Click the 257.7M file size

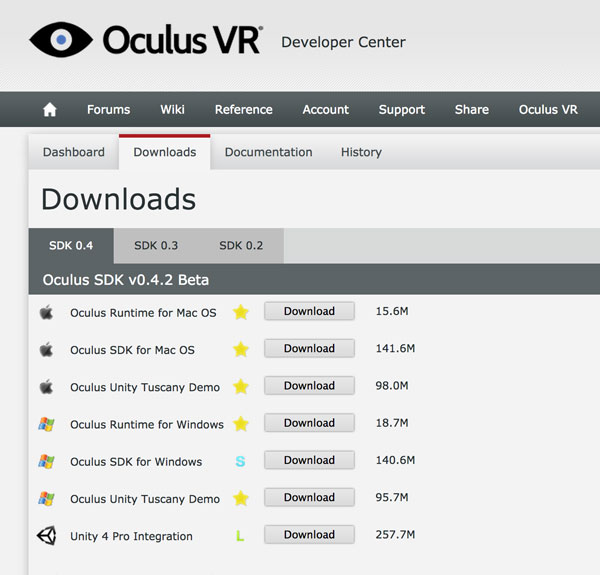coord(395,534)
